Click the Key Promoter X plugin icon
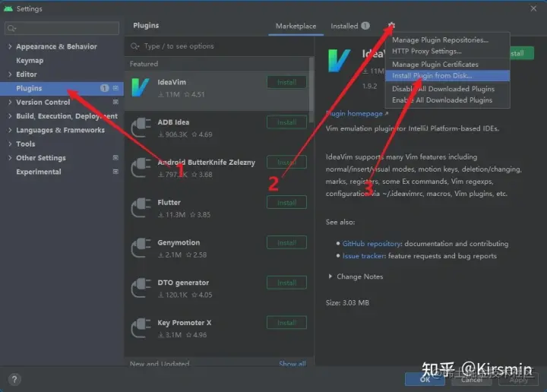 pos(141,328)
